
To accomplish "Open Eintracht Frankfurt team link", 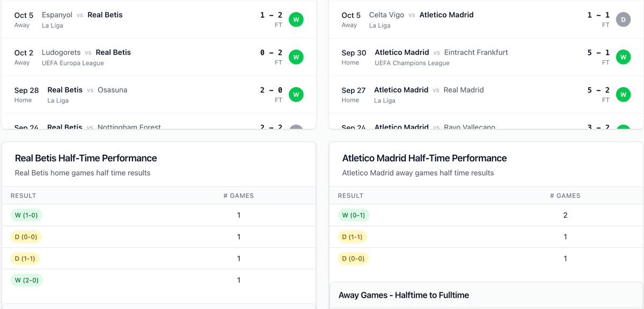I will (x=476, y=53).
